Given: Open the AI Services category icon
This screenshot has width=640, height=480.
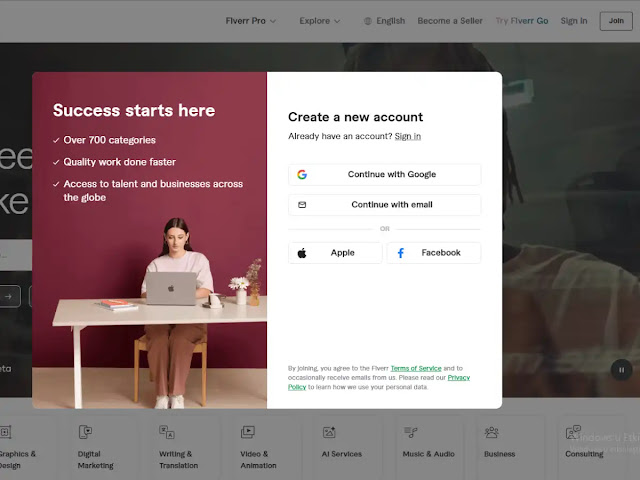Looking at the screenshot, I should [x=329, y=432].
